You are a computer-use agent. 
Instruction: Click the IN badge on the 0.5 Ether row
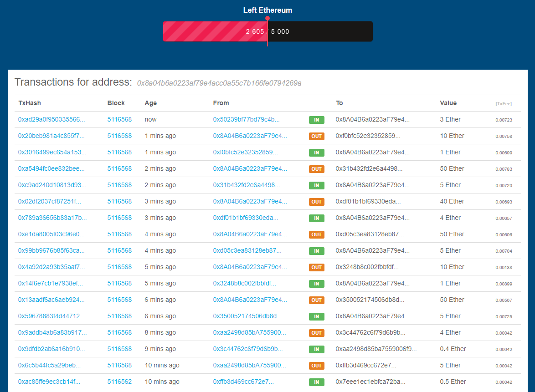[317, 382]
